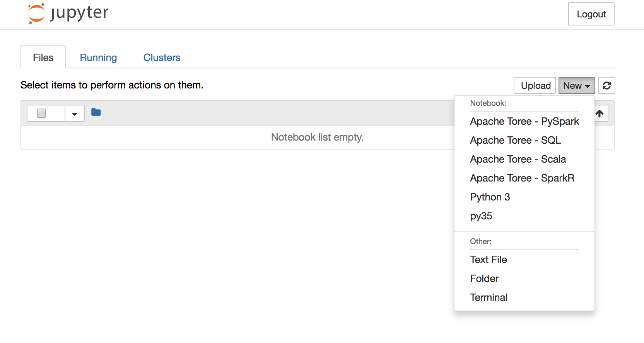Click the Upload button

click(535, 85)
